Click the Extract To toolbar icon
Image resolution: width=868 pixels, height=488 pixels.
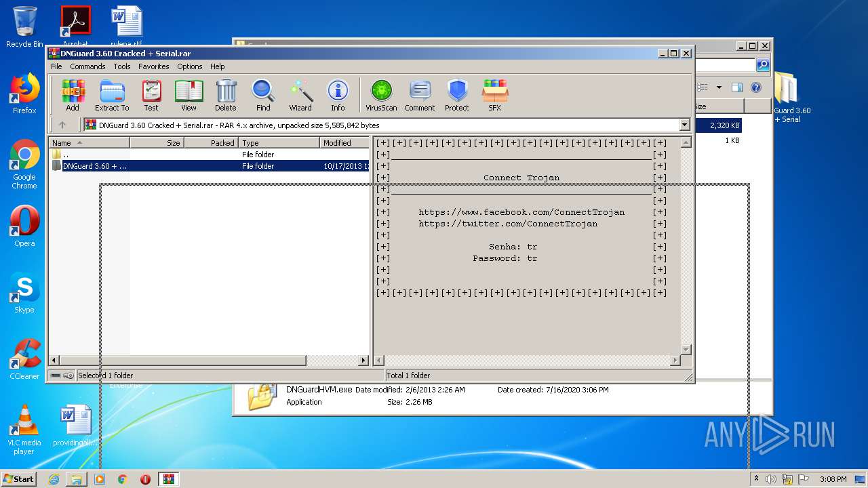pos(112,95)
